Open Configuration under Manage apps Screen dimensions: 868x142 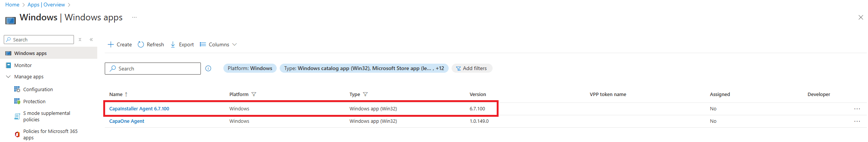click(x=38, y=89)
